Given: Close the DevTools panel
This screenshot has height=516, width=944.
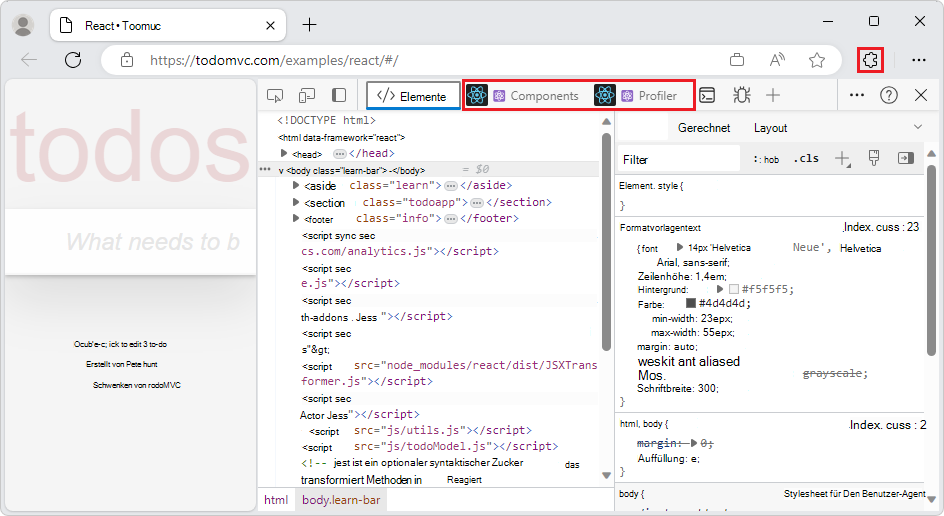Looking at the screenshot, I should click(921, 95).
